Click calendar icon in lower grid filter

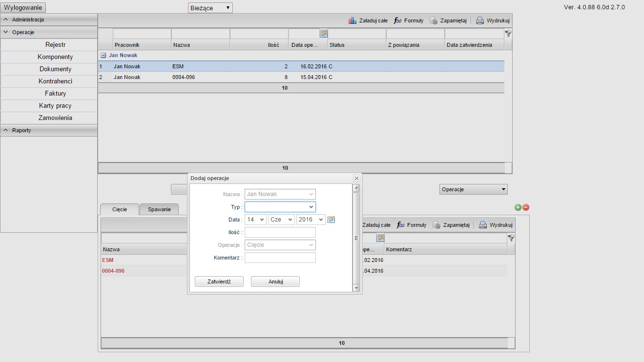point(380,238)
